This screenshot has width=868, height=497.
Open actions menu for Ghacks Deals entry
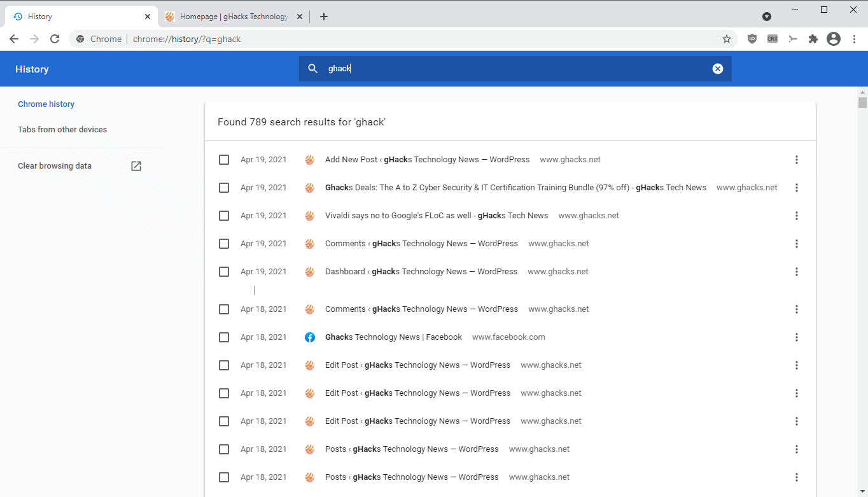pyautogui.click(x=797, y=188)
